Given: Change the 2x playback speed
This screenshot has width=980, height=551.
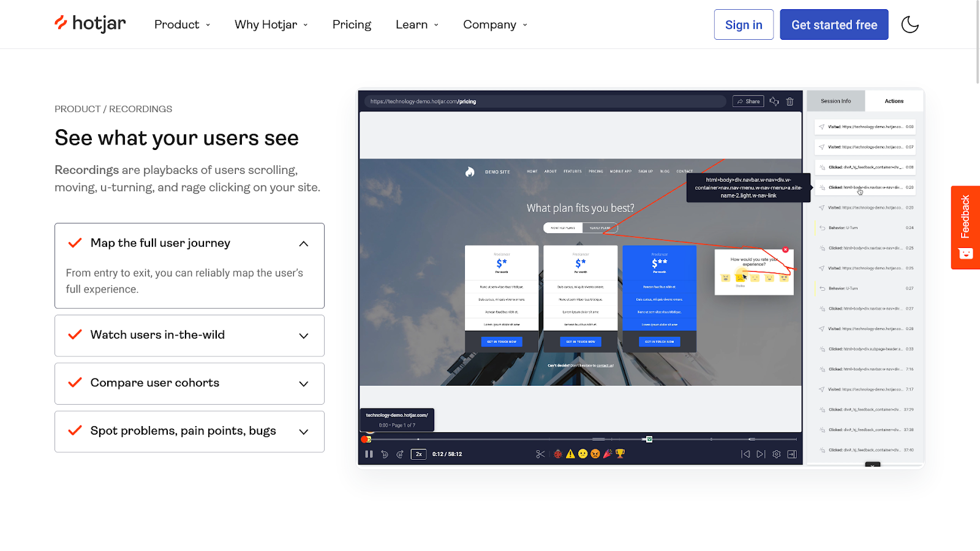Looking at the screenshot, I should pyautogui.click(x=419, y=454).
